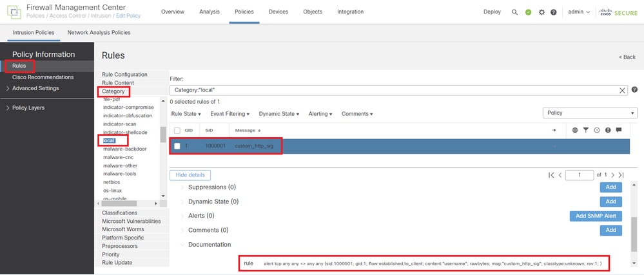Click the page number input field
The image size is (644, 275).
click(579, 175)
